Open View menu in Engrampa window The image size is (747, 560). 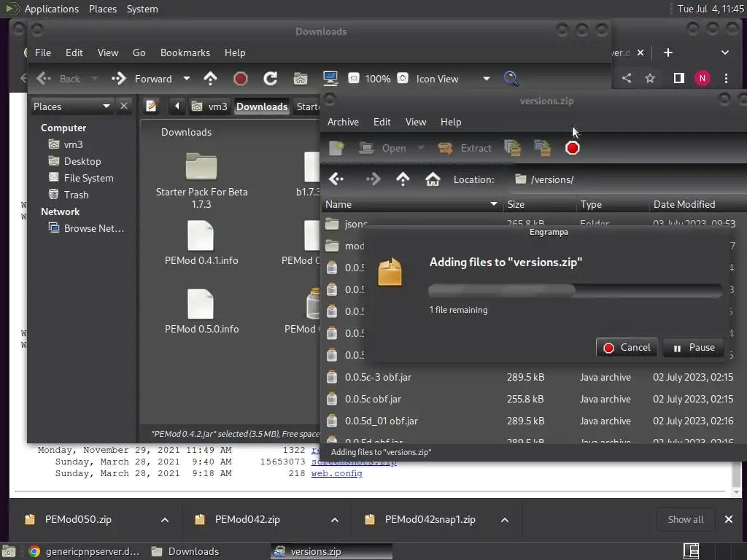[415, 122]
